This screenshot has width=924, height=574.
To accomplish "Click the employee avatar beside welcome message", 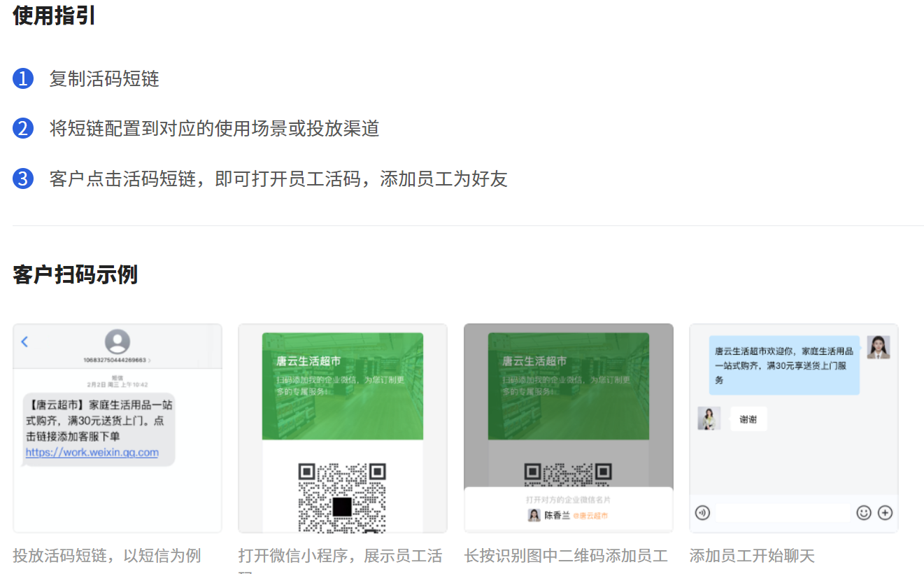I will [879, 347].
